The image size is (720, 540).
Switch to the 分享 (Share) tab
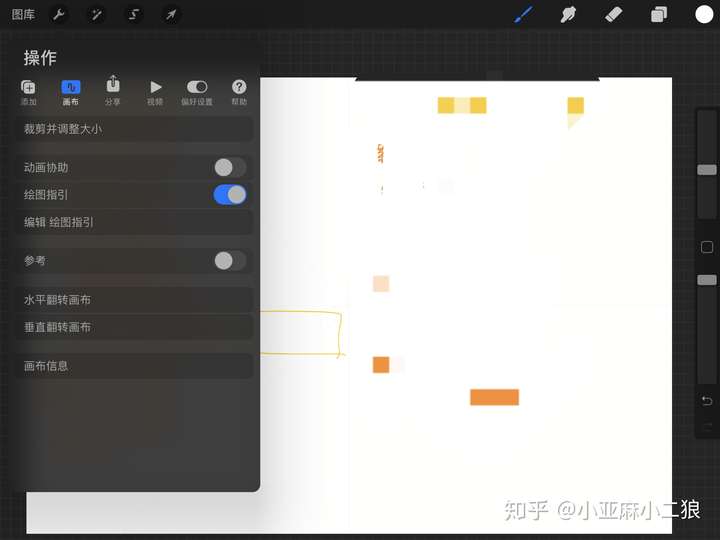[113, 91]
